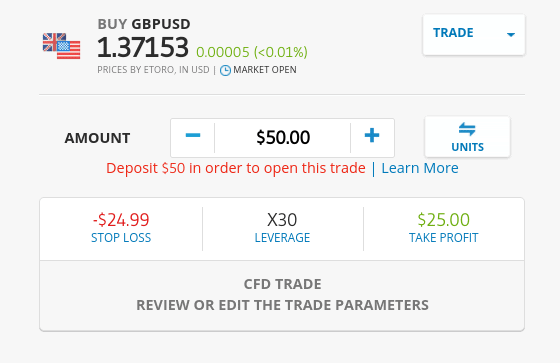Click the -$24.99 stop loss value
Image resolution: width=560 pixels, height=363 pixels.
(121, 220)
